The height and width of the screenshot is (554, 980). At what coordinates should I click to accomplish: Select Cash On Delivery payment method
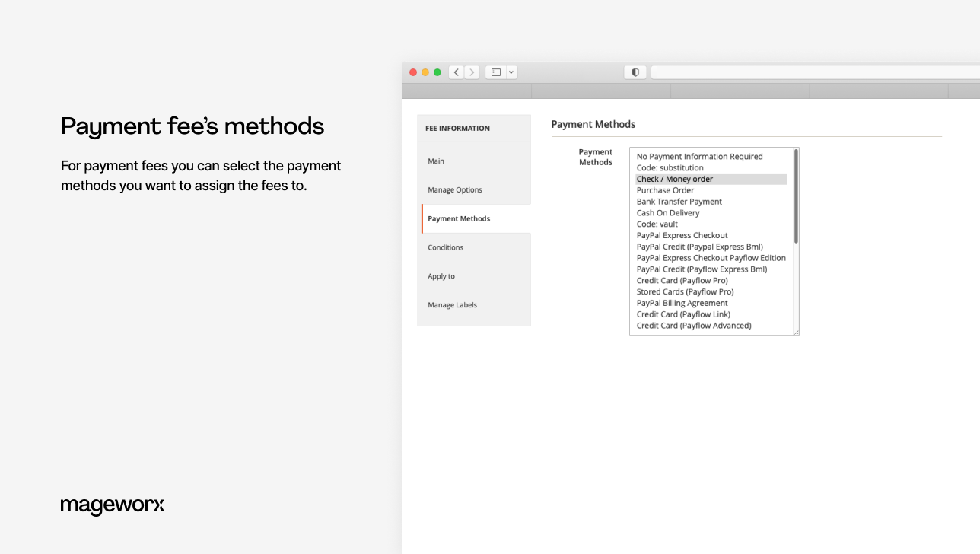(x=667, y=212)
